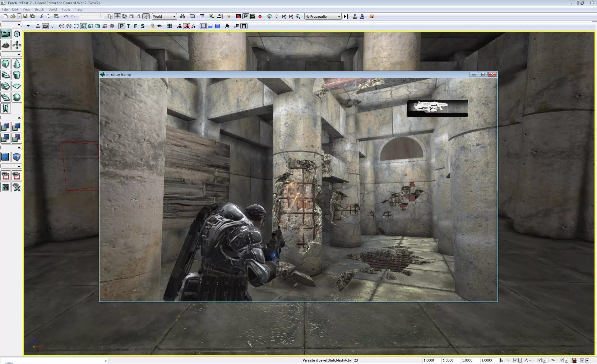
Task: Expand the World coordinate system dropdown
Action: point(173,16)
